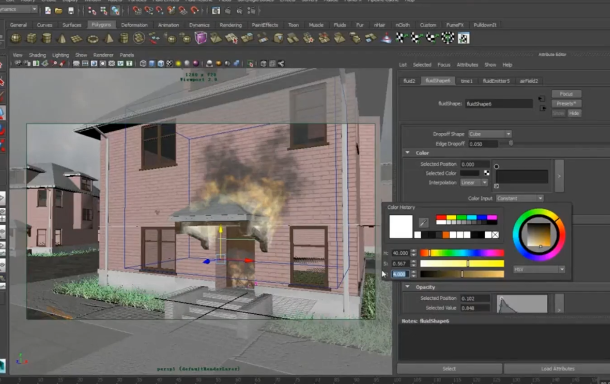The image size is (610, 384).
Task: Click the first snap magnet icon
Action: point(137,11)
